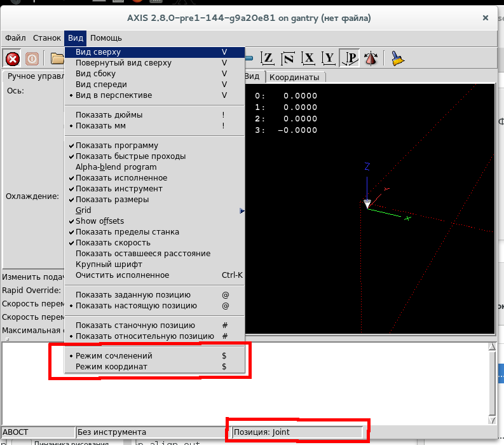Open the Помощь menu
Screen dimensions: 504x445
point(106,38)
